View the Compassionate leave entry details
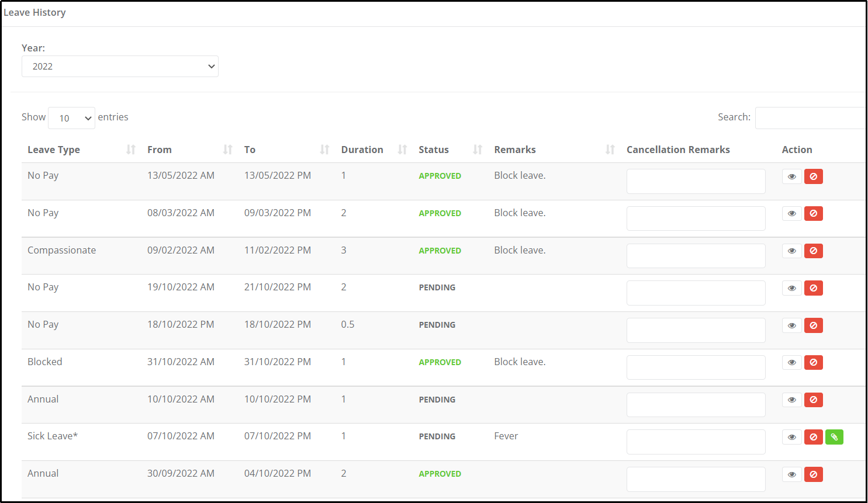Image resolution: width=868 pixels, height=503 pixels. point(791,251)
